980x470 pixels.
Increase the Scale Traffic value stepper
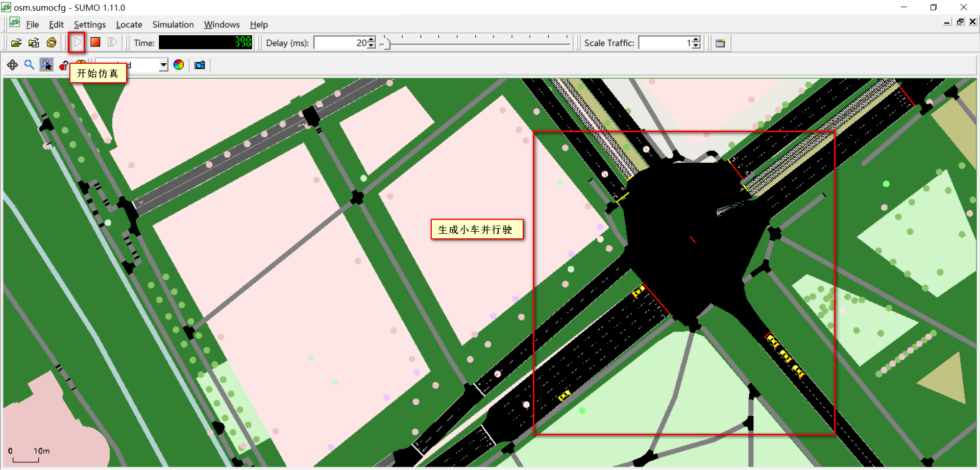[x=695, y=40]
